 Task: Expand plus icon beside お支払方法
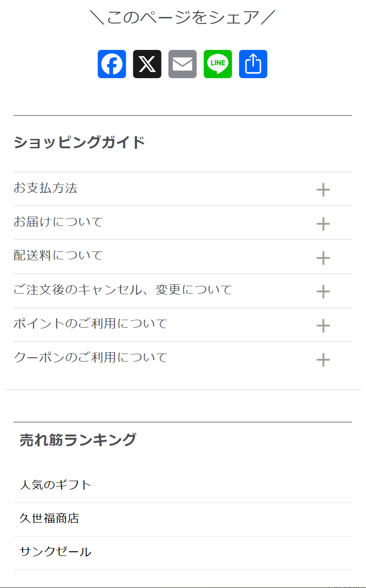point(323,190)
